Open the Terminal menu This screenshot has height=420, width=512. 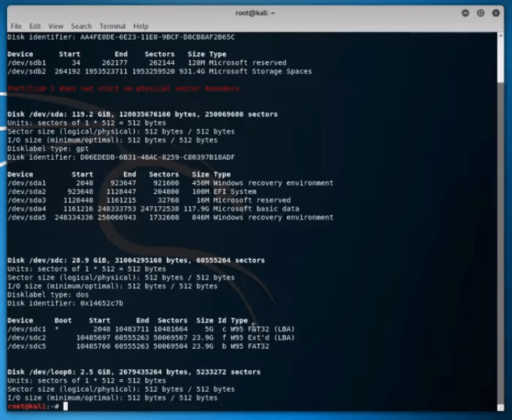coord(113,26)
